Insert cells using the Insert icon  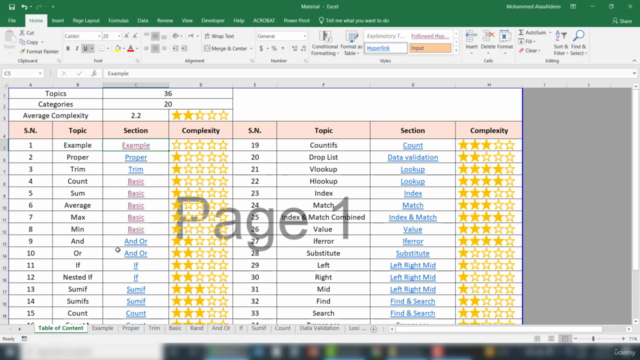tap(471, 41)
